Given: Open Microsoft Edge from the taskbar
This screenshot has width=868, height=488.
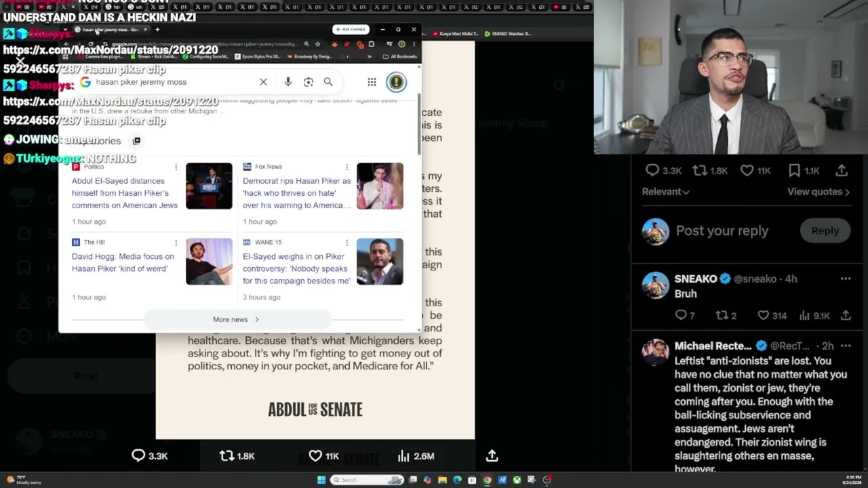Looking at the screenshot, I should point(457,480).
